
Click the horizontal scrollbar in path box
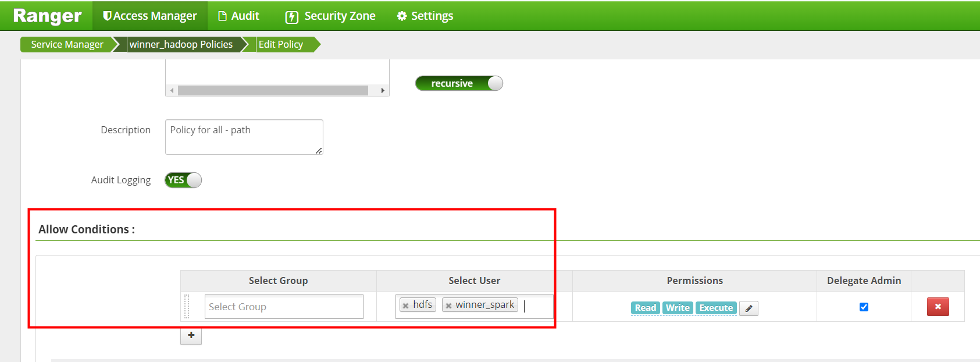point(273,90)
